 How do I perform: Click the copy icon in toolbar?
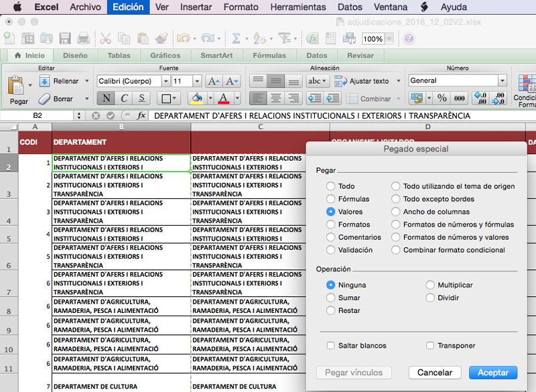[124, 38]
